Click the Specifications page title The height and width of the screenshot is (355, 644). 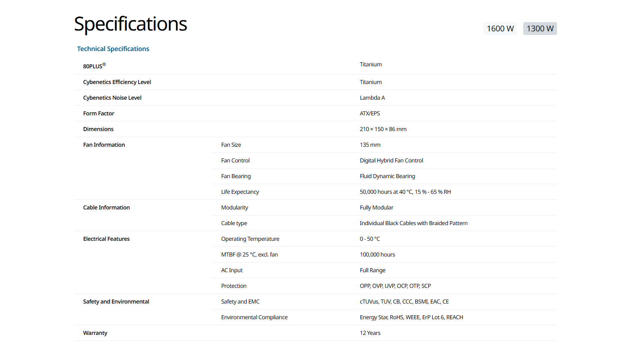point(130,24)
